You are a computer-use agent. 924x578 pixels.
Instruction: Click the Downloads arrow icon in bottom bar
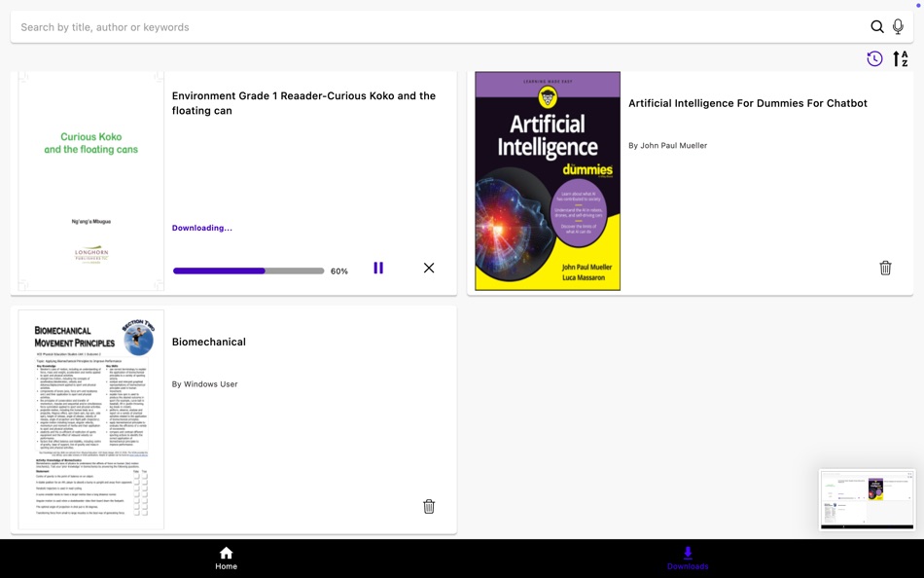(x=689, y=554)
